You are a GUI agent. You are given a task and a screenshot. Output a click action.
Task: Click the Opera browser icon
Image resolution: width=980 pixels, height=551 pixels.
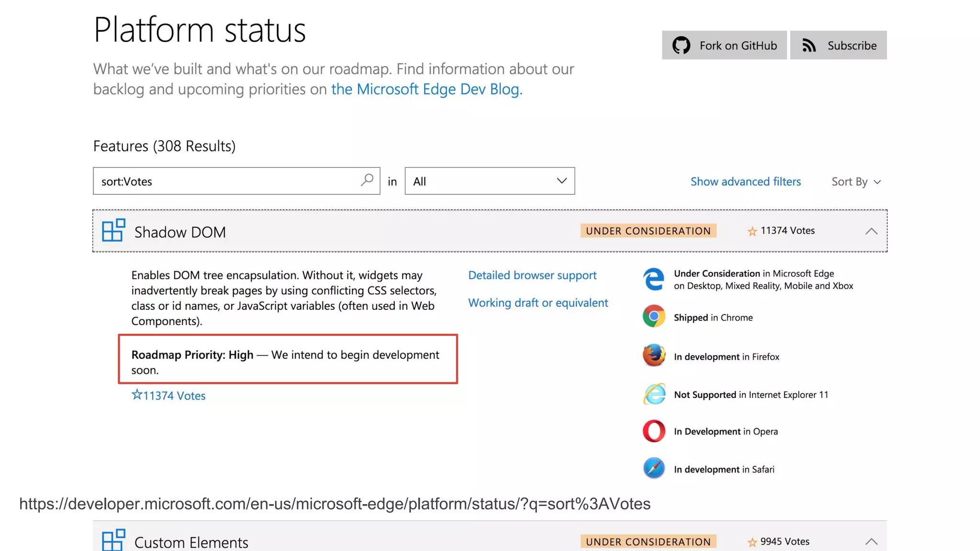point(654,431)
